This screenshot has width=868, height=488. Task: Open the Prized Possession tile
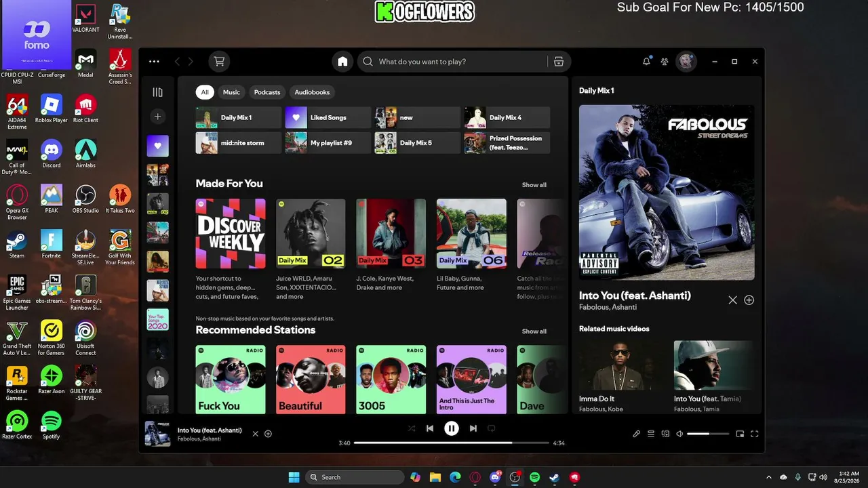[x=507, y=143]
